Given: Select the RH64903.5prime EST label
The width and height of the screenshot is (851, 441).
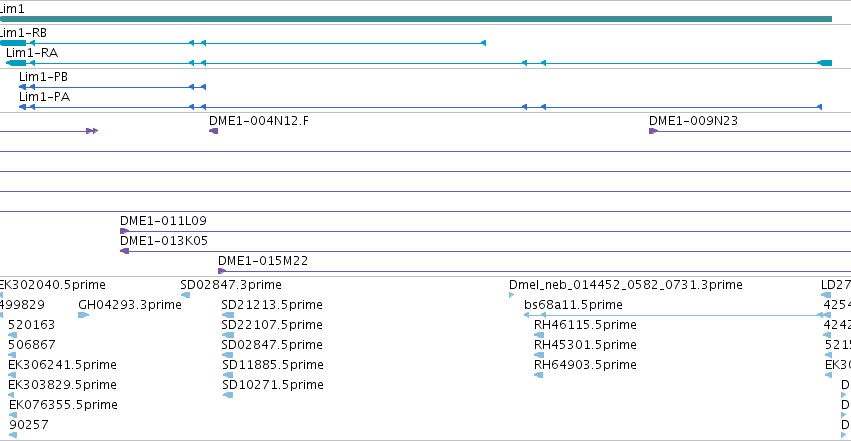Looking at the screenshot, I should pyautogui.click(x=585, y=365).
